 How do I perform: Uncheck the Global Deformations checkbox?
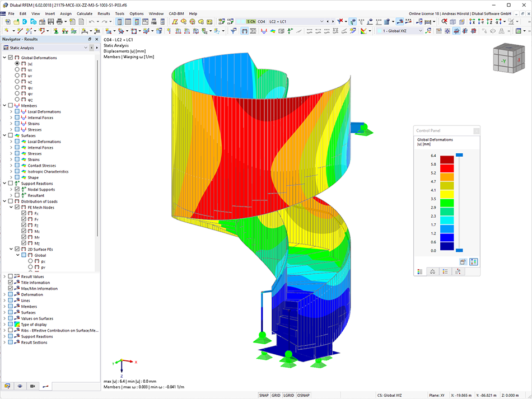[x=11, y=58]
